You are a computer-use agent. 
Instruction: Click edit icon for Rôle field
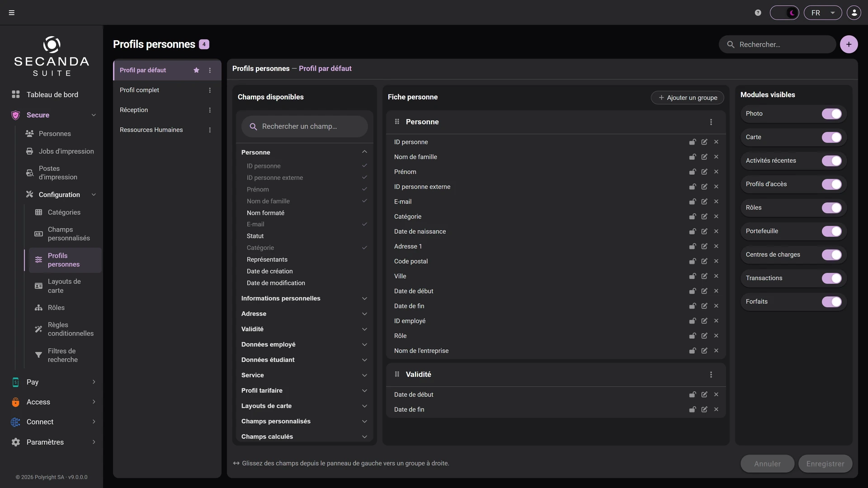click(x=704, y=336)
